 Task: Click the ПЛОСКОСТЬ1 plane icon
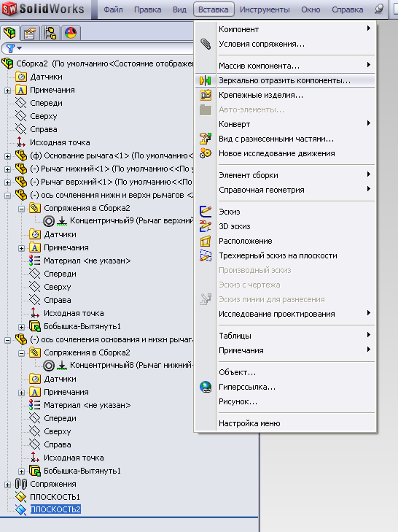[21, 497]
